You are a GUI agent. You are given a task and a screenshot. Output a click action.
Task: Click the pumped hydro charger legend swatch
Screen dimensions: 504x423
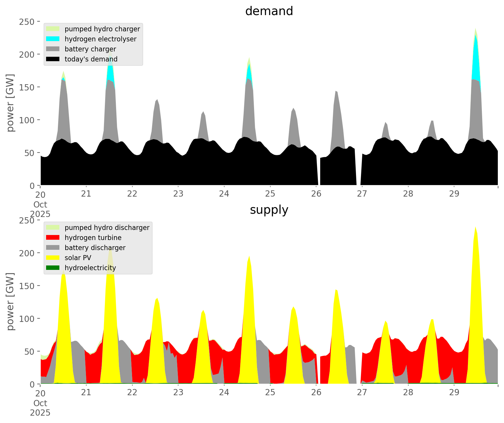(x=53, y=29)
